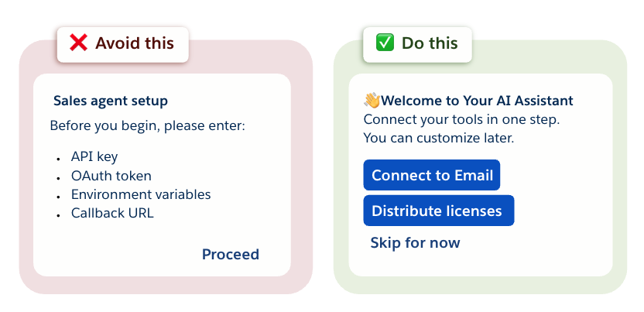Select the Callback URL list item
The width and height of the screenshot is (644, 312).
tap(112, 213)
